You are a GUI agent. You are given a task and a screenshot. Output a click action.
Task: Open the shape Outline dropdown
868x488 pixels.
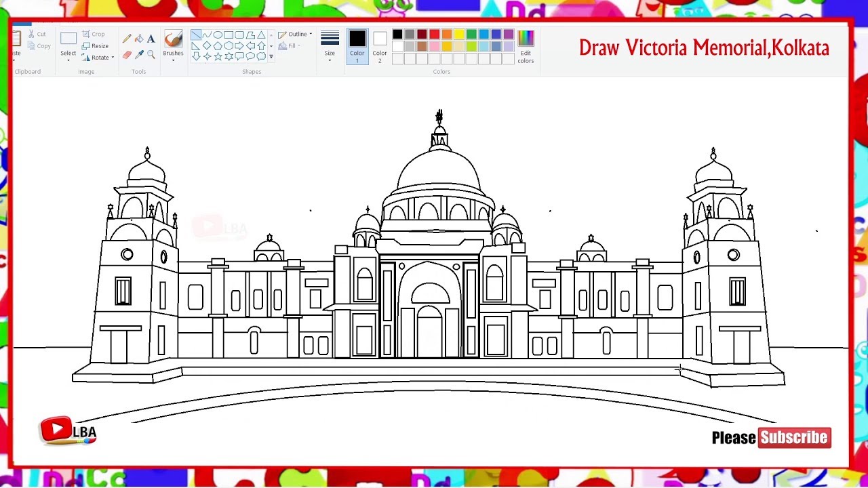(296, 35)
